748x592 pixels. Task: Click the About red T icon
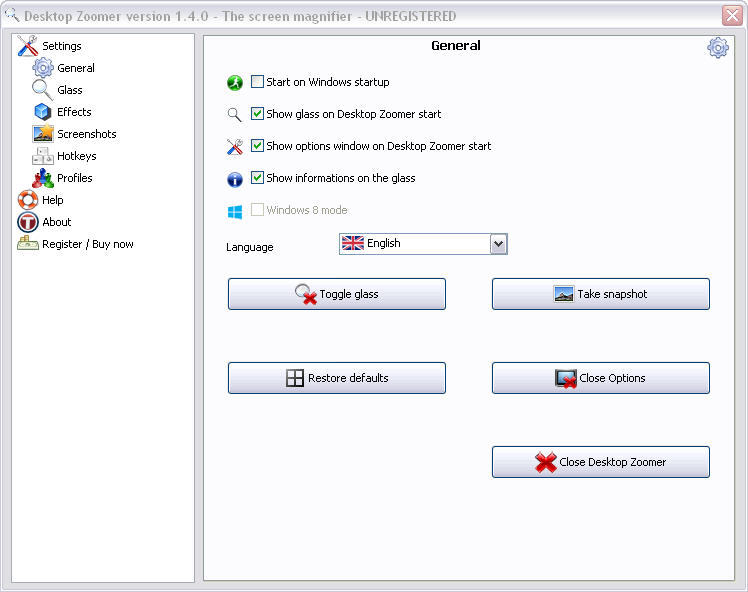28,222
